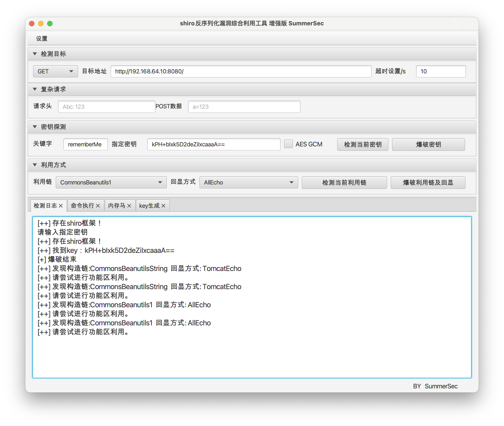
Task: Click the green maximize window button
Action: point(50,23)
